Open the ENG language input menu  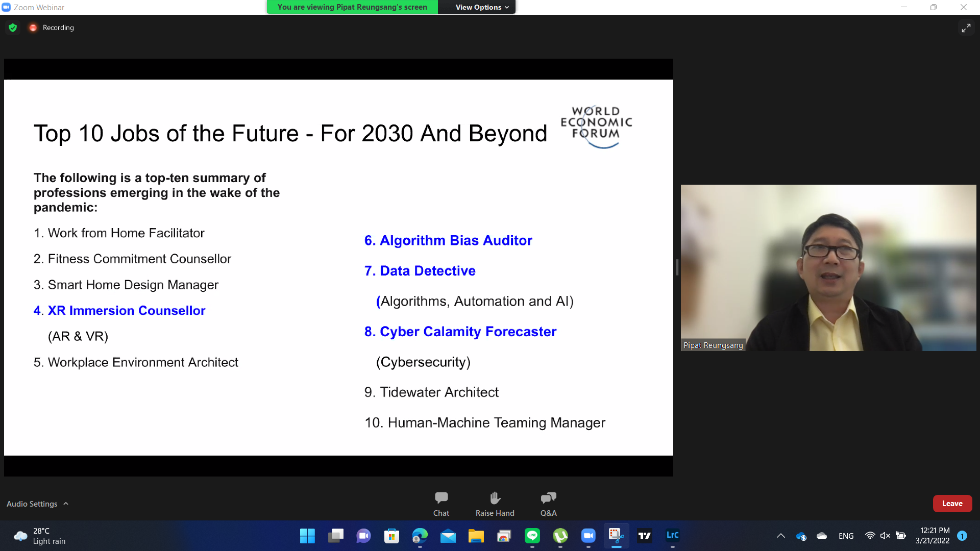click(846, 536)
